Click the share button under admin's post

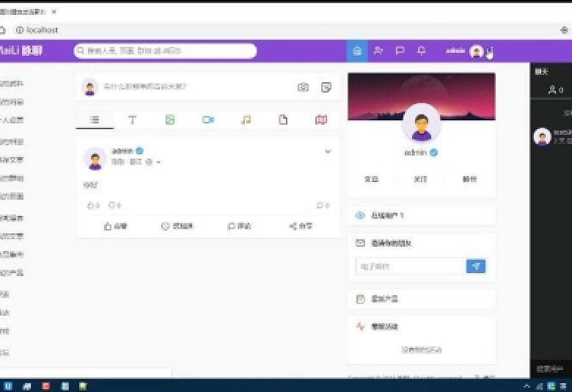tap(301, 226)
